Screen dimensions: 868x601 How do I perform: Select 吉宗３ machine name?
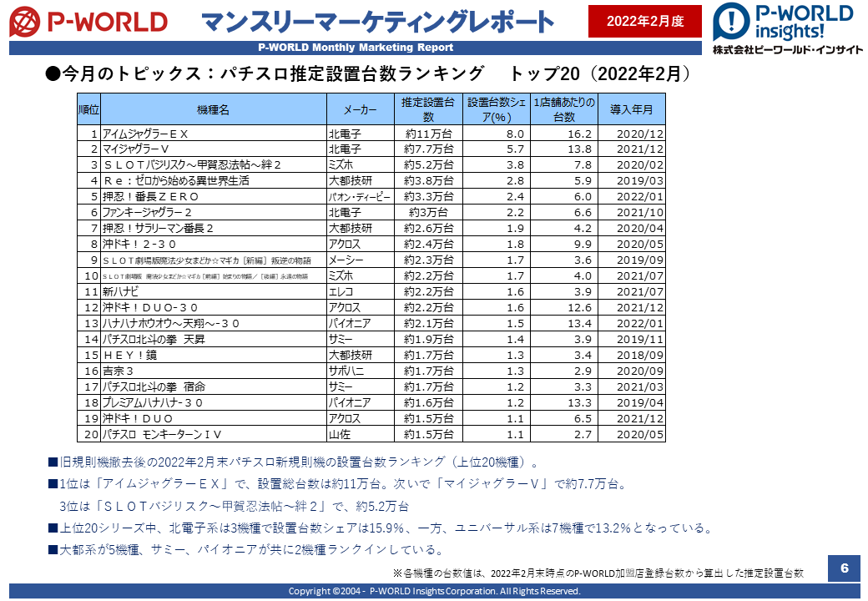[x=118, y=371]
